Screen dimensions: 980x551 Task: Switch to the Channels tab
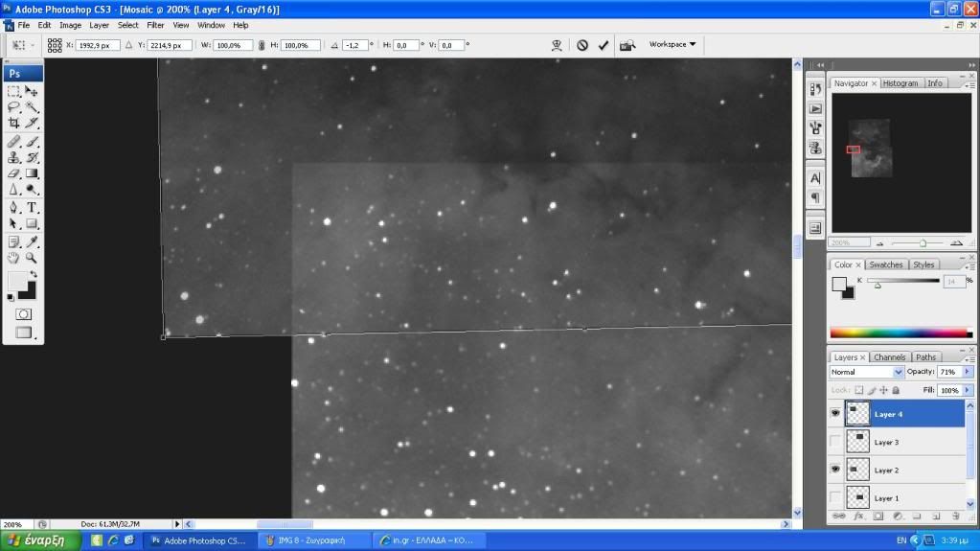click(x=889, y=357)
